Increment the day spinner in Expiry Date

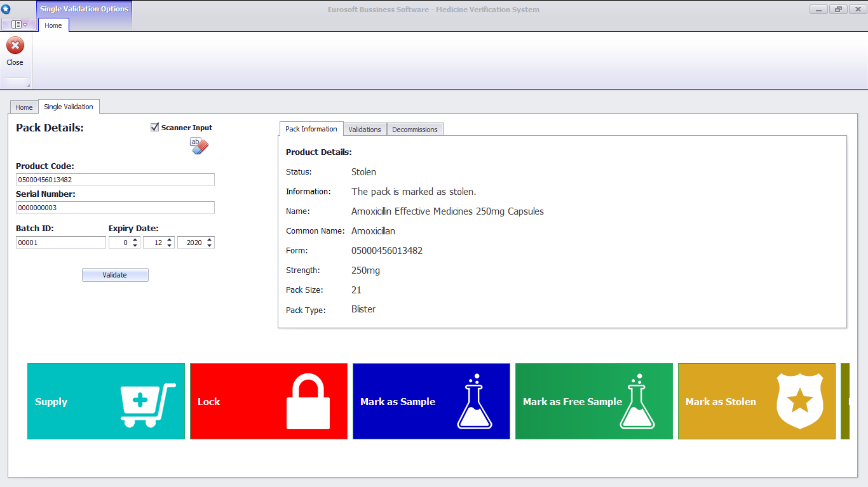[135, 239]
